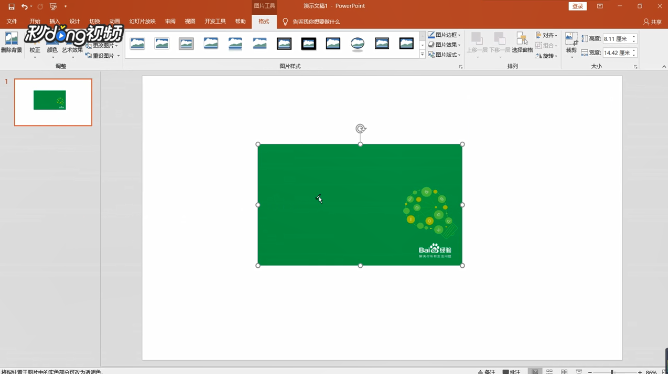Click the 登录 (Sign in) button
Screen dimensions: 668x374
coord(578,6)
